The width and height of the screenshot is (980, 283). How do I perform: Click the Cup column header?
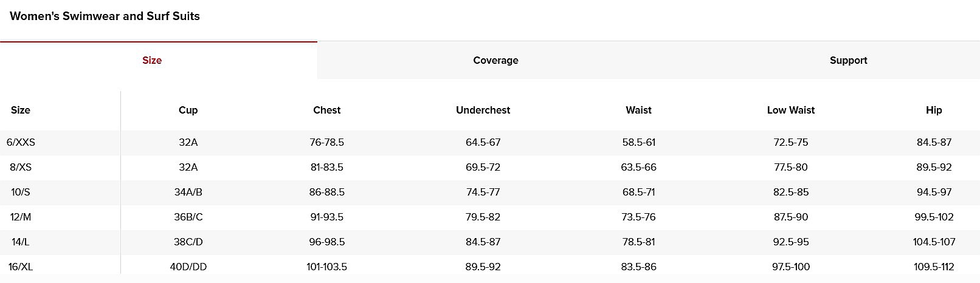pyautogui.click(x=188, y=110)
